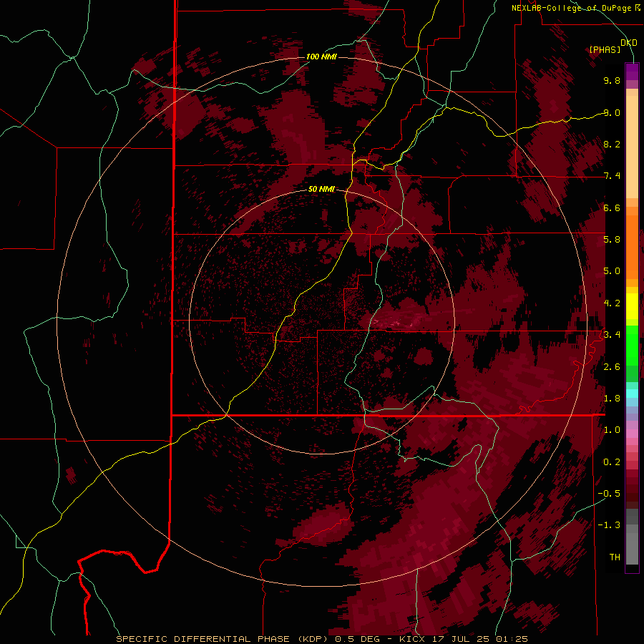Select the 1.8 scale value

point(612,399)
